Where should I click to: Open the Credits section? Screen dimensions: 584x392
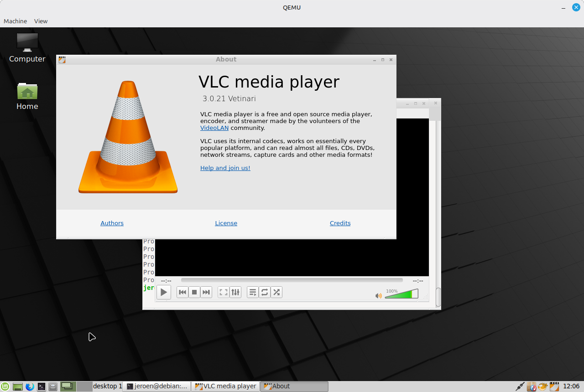coord(340,223)
